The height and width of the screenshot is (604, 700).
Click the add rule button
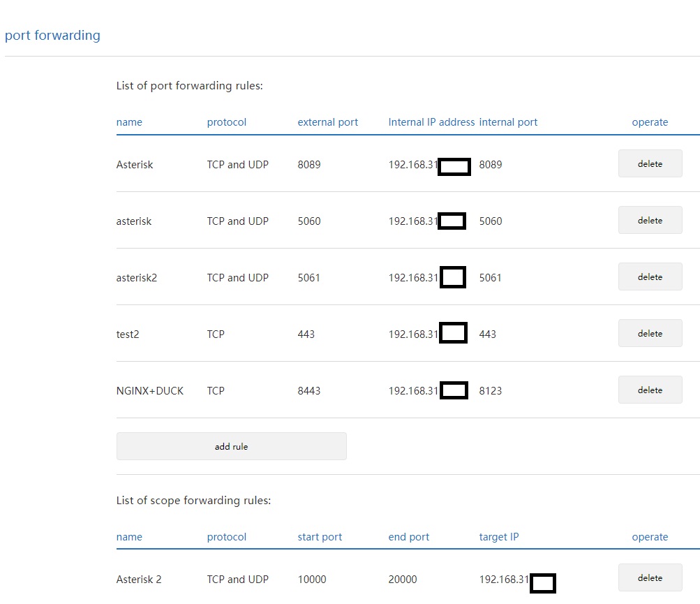point(231,447)
